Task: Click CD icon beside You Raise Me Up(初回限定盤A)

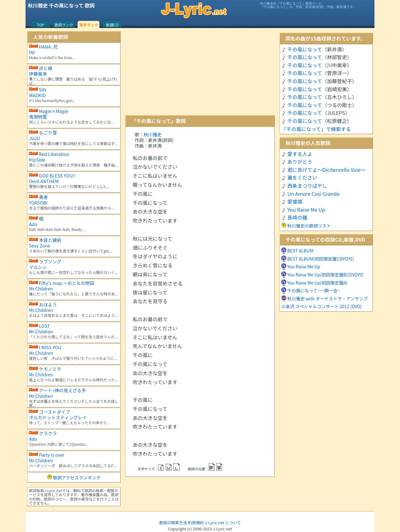Action: click(x=284, y=282)
